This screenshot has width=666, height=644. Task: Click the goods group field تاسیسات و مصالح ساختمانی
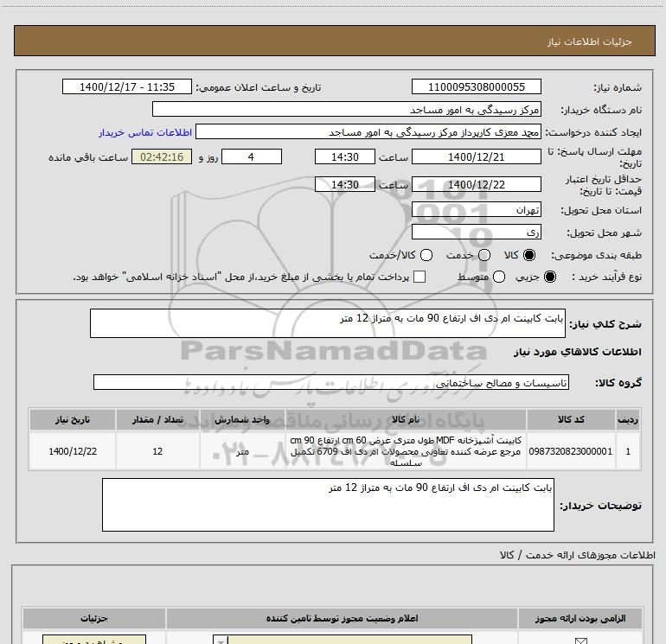tap(331, 382)
